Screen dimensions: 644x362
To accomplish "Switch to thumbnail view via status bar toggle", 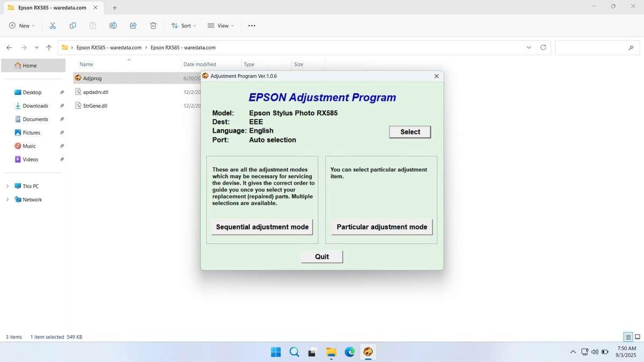I will pyautogui.click(x=636, y=337).
